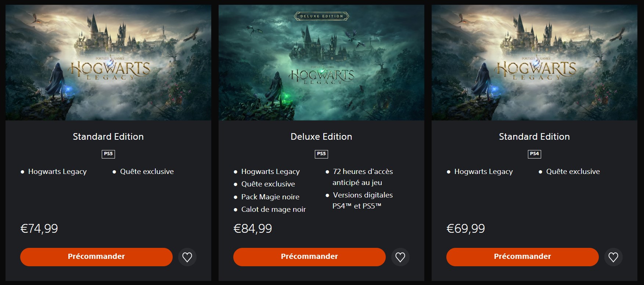Viewport: 644px width, 285px height.
Task: Click the €84,99 price
Action: [x=253, y=229]
